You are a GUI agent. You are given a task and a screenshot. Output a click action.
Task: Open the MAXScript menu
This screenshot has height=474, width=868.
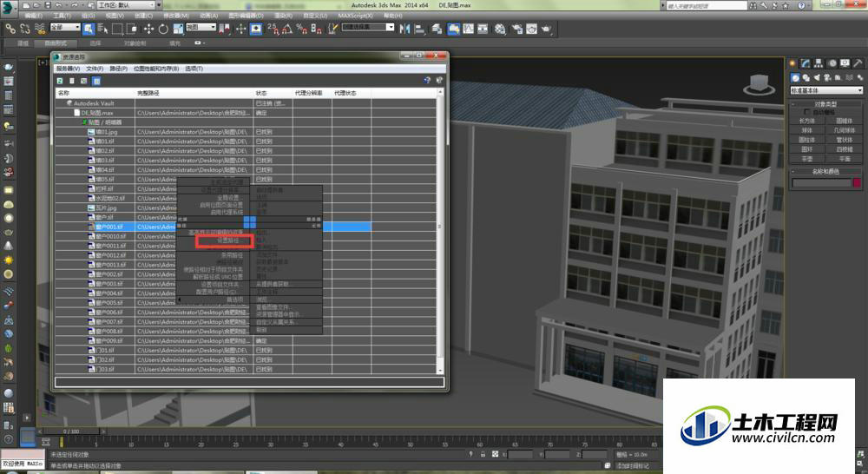355,16
